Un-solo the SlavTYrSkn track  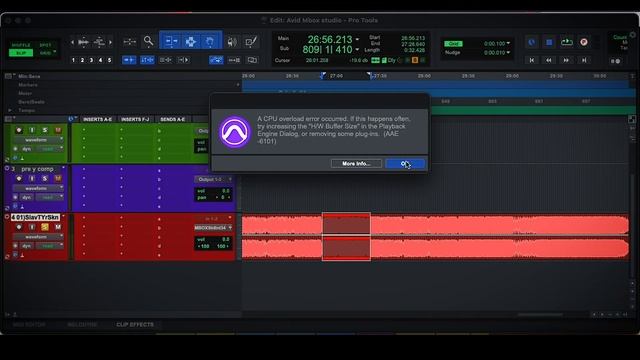tap(45, 227)
